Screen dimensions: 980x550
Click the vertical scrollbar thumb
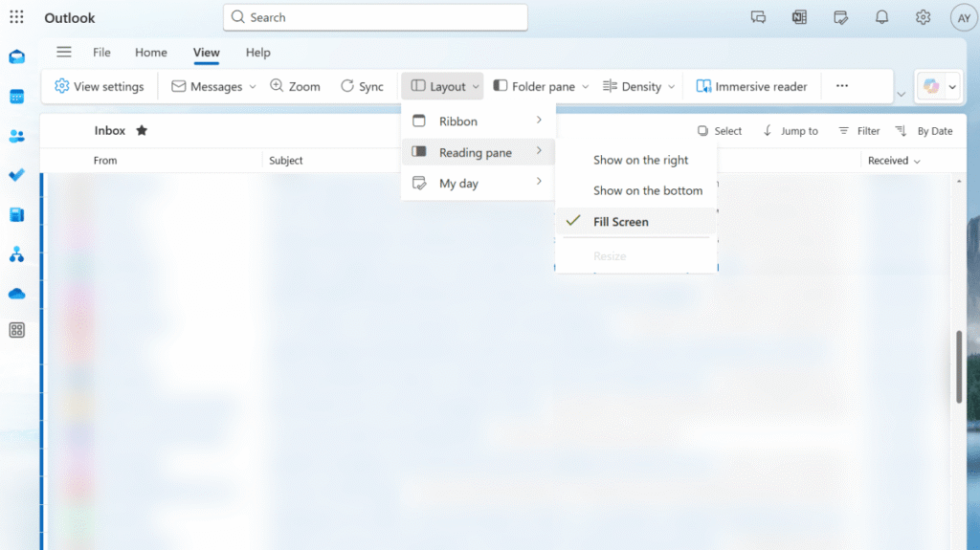point(959,366)
